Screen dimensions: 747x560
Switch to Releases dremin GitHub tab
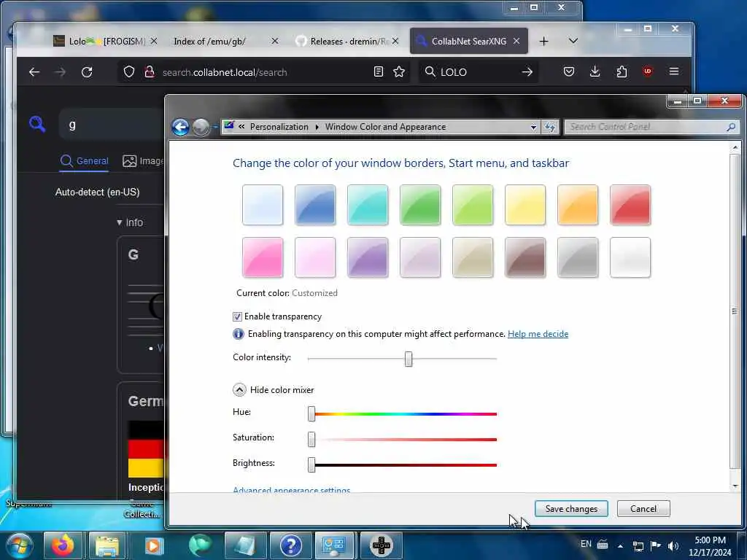coord(348,42)
